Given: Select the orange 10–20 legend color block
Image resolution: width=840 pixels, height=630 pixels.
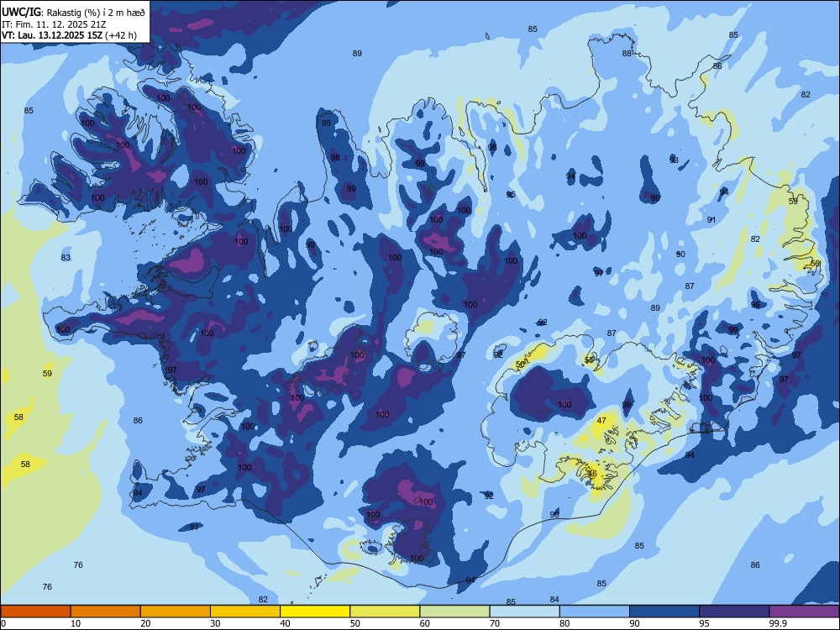Looking at the screenshot, I should point(106,612).
